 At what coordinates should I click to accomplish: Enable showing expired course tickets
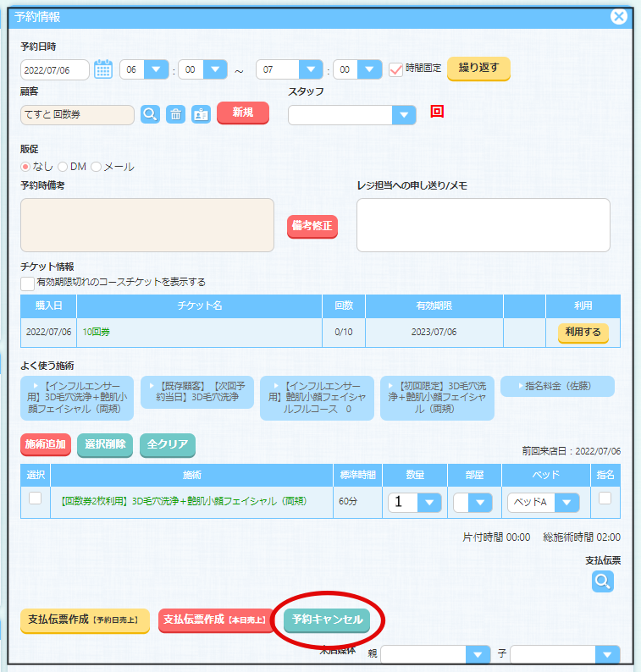tap(28, 283)
